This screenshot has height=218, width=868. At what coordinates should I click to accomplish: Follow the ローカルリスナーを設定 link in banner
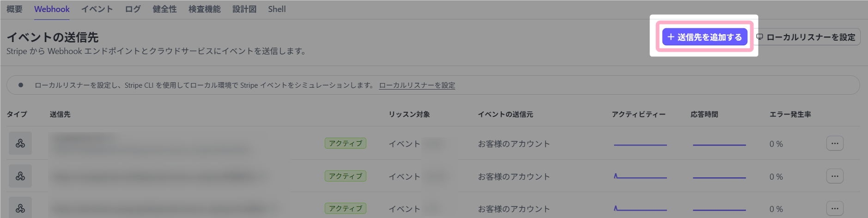pos(417,85)
